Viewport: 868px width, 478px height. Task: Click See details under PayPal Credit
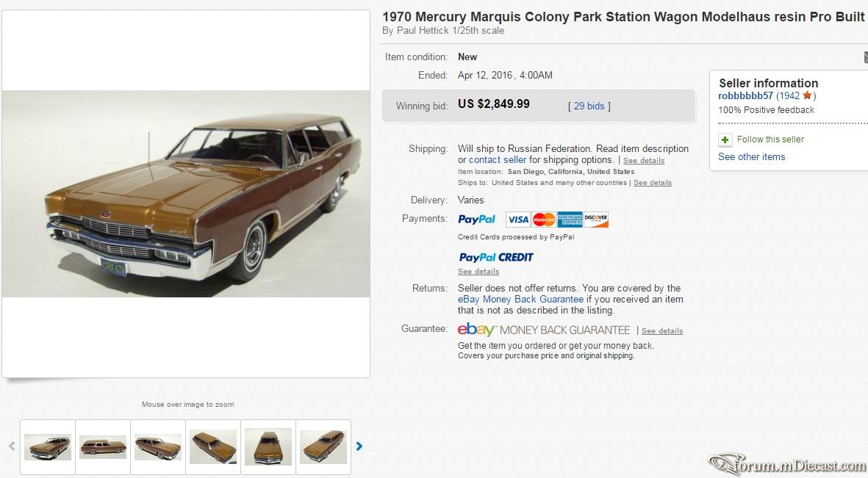(x=478, y=272)
